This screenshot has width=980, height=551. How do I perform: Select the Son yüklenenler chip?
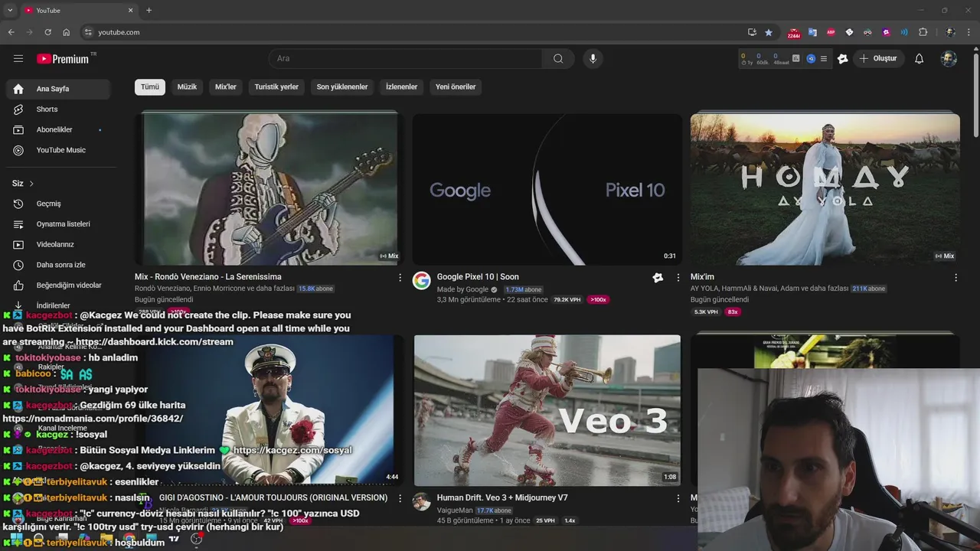coord(342,86)
